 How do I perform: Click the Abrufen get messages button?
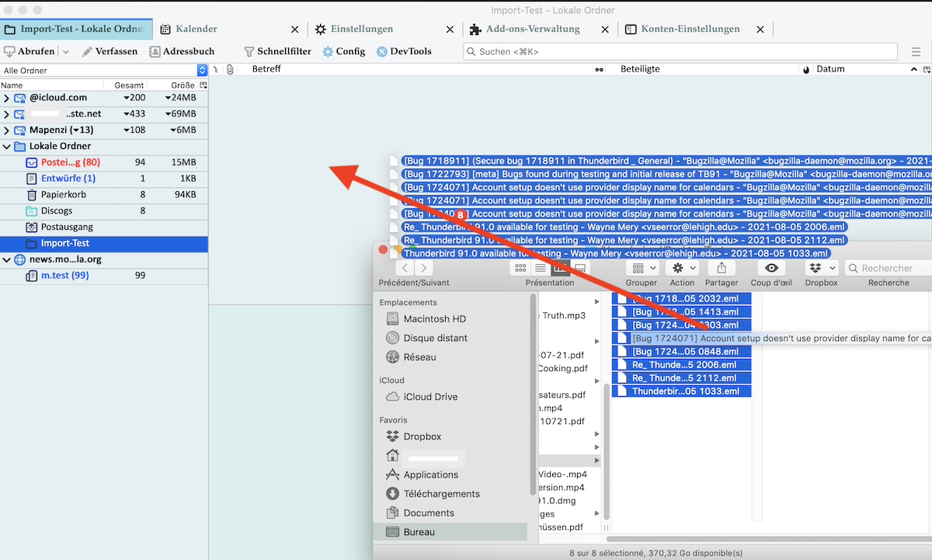point(30,51)
